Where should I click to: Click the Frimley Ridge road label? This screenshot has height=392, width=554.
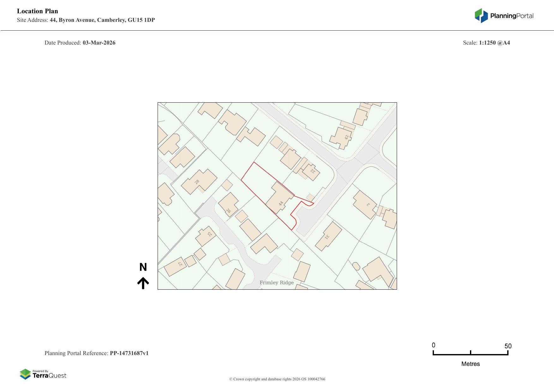click(277, 283)
